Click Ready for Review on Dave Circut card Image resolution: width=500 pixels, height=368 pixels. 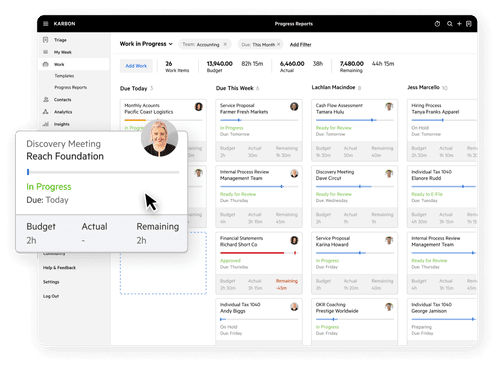(x=334, y=194)
